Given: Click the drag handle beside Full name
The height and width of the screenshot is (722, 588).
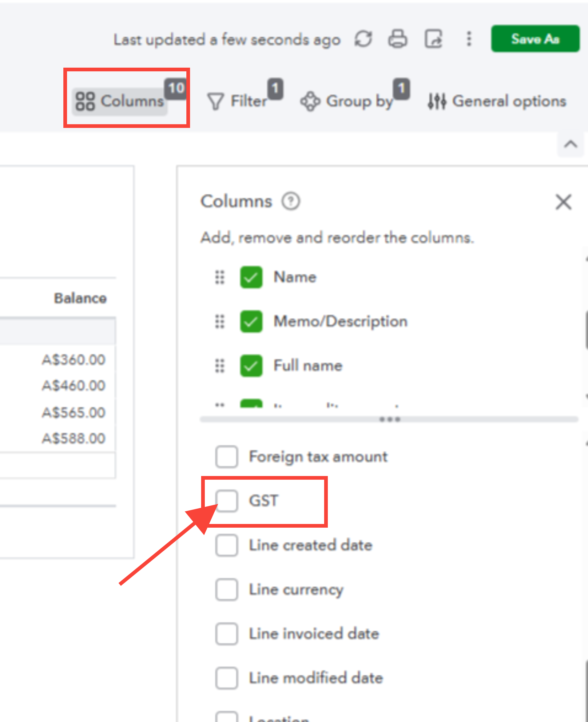Looking at the screenshot, I should [x=220, y=366].
